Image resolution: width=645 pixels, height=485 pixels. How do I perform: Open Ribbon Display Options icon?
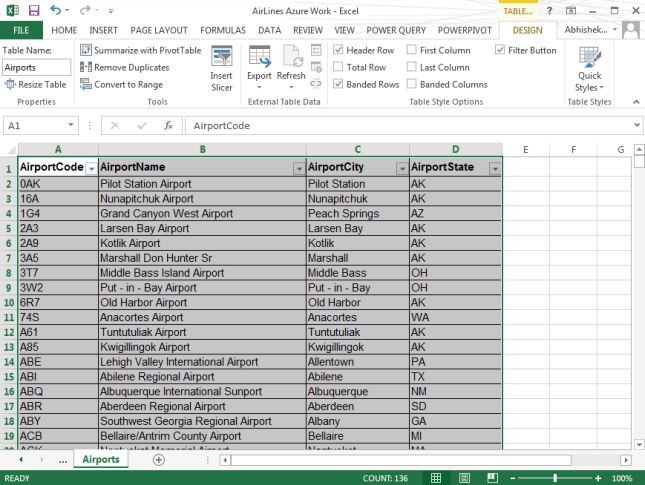click(x=571, y=11)
